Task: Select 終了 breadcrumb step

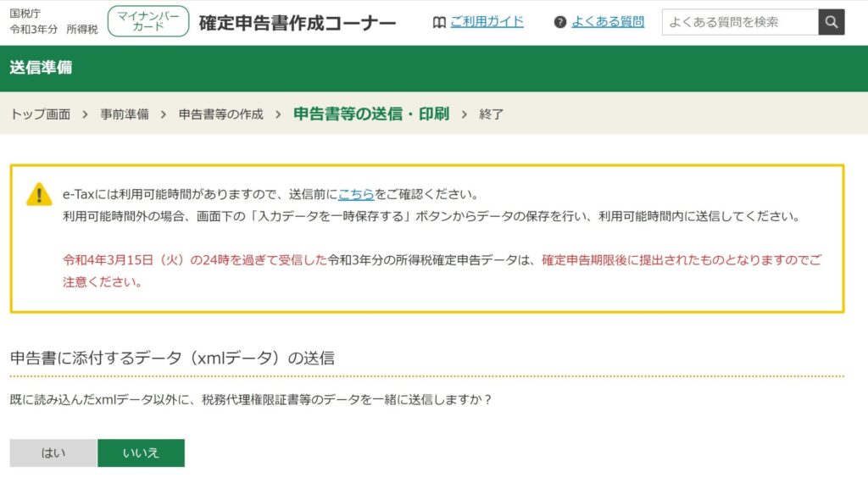Action: pyautogui.click(x=492, y=114)
